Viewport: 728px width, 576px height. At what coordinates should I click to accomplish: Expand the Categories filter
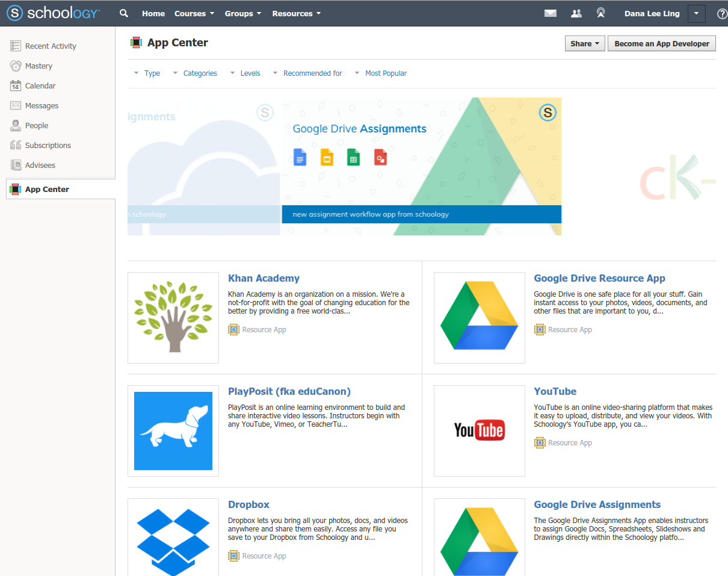(195, 73)
